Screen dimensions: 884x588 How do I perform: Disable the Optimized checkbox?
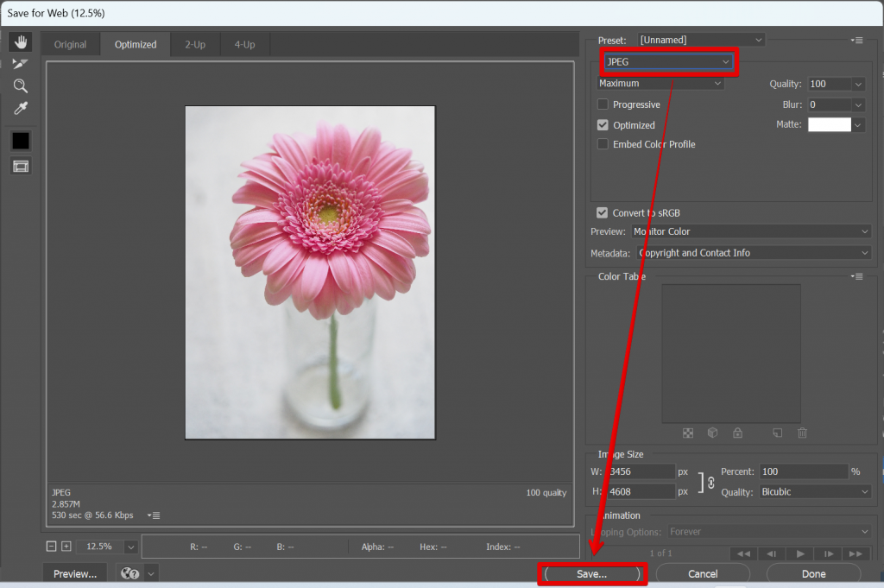(x=602, y=124)
